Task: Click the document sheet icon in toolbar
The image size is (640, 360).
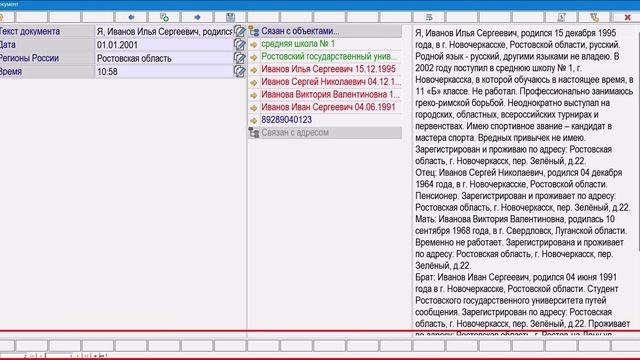Action: 562,17
